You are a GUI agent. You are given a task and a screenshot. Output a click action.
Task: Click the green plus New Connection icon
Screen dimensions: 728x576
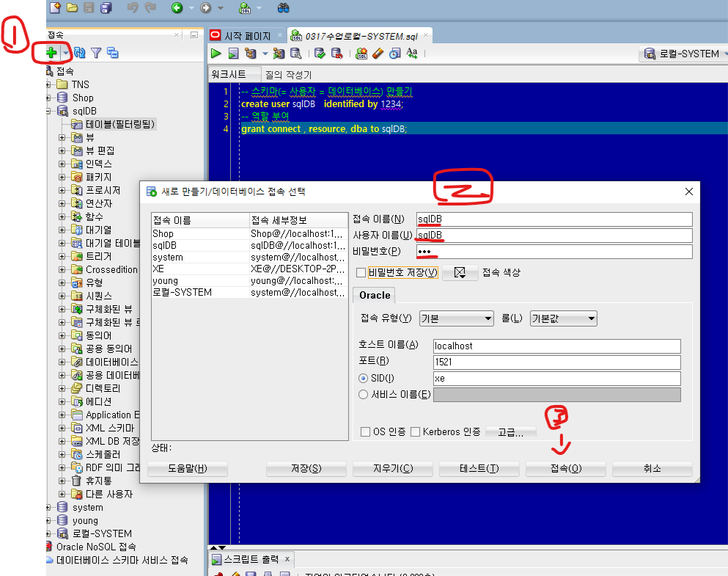pyautogui.click(x=51, y=53)
